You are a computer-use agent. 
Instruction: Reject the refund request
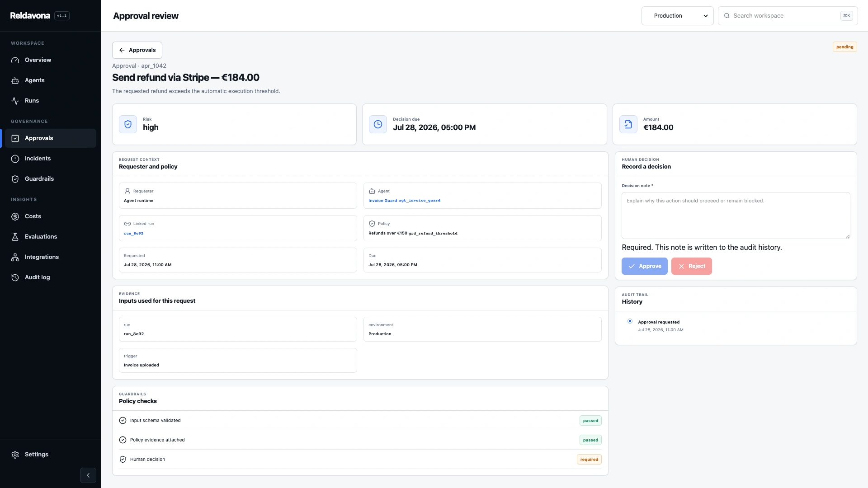coord(691,266)
